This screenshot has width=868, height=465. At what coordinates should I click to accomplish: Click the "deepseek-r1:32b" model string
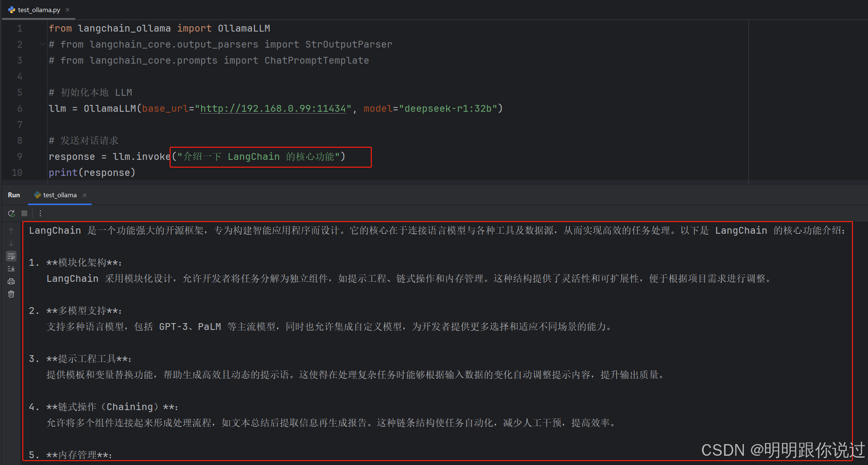tap(448, 108)
